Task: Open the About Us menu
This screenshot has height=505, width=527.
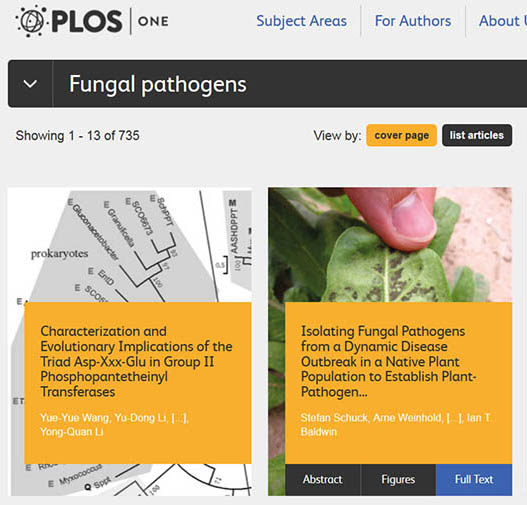Action: (503, 21)
